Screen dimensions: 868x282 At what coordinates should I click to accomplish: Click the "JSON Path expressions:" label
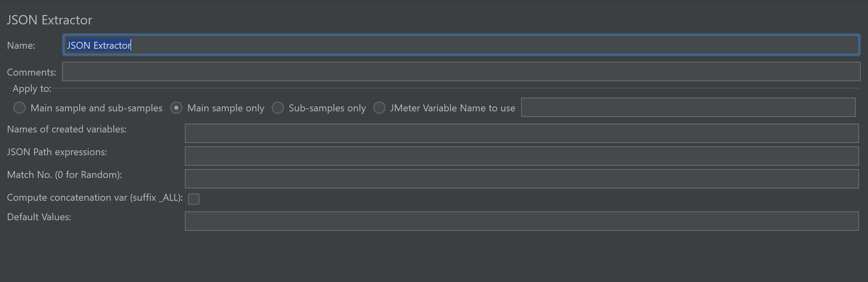coord(57,152)
